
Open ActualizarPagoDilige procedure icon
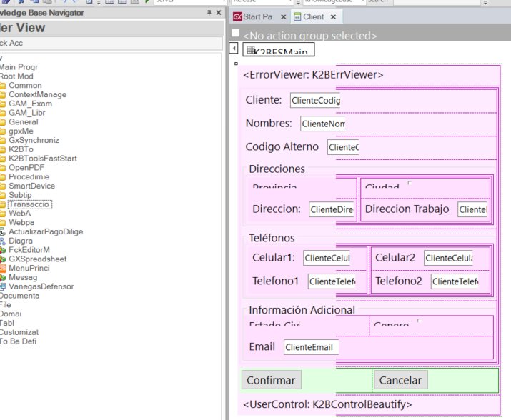click(3, 231)
